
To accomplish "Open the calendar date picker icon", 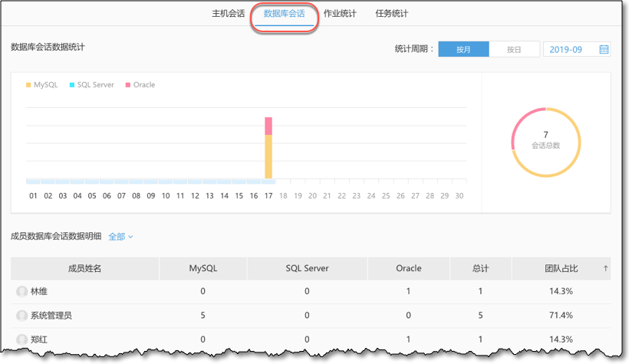I will [x=604, y=49].
